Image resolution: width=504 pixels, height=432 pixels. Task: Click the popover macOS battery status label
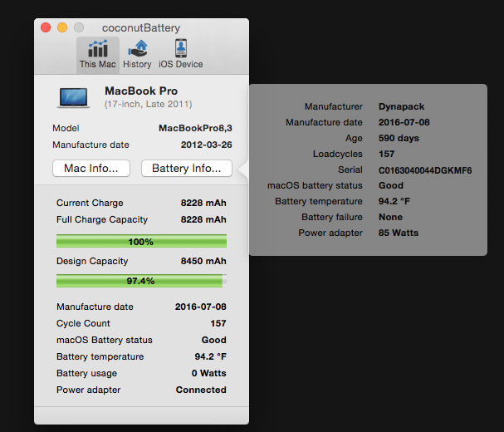pos(315,185)
